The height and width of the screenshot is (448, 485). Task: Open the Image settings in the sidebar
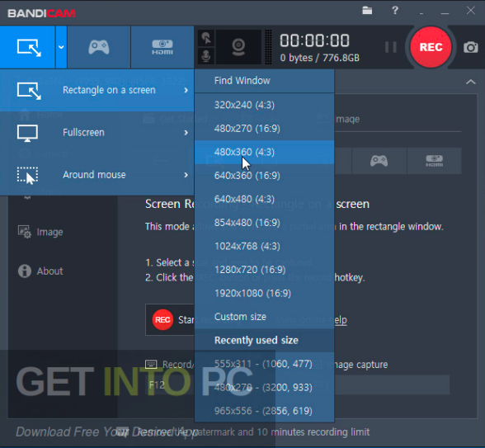coord(49,232)
